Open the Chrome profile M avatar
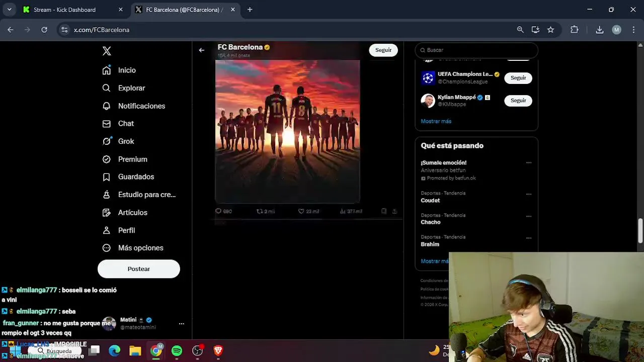The height and width of the screenshot is (362, 644). 616,30
